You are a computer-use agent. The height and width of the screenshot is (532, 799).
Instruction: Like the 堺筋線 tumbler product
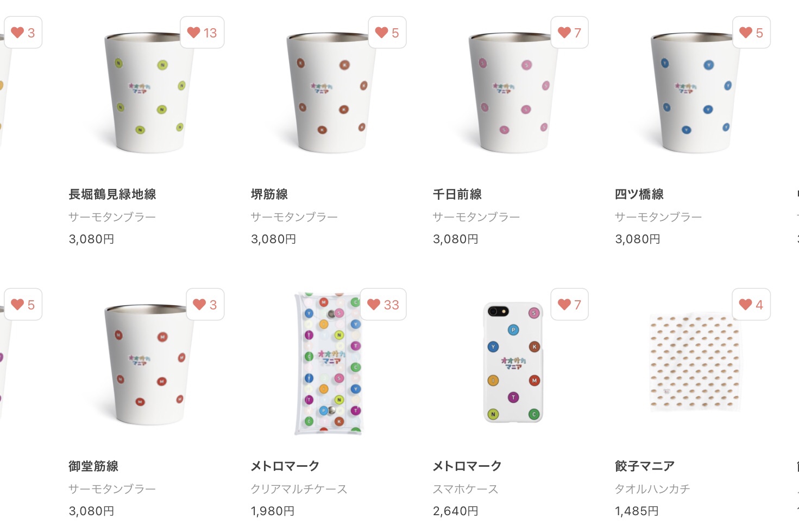click(x=387, y=33)
